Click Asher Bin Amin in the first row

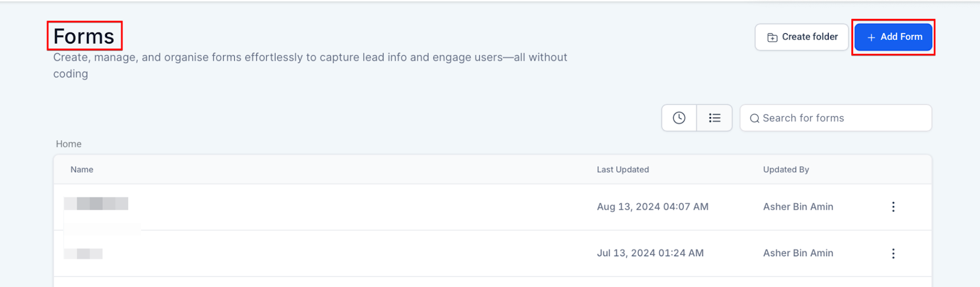[798, 207]
